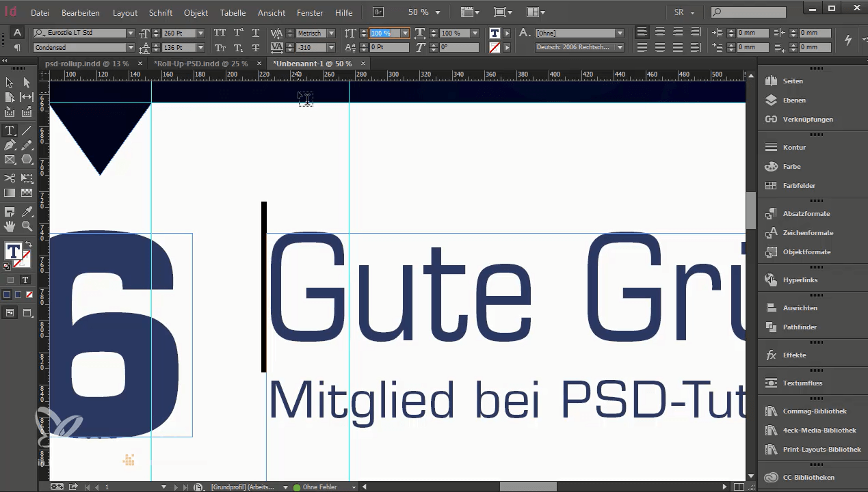
Task: Click the vertical scrollbar thumb
Action: [750, 210]
